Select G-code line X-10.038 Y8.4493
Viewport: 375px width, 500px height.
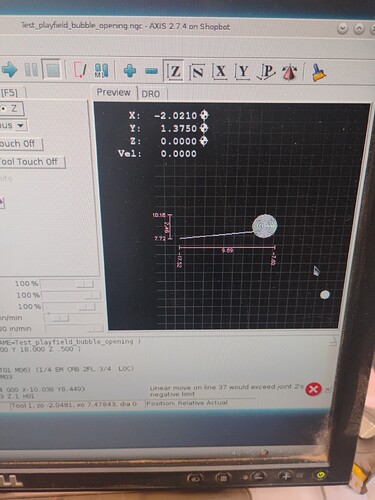(x=42, y=389)
